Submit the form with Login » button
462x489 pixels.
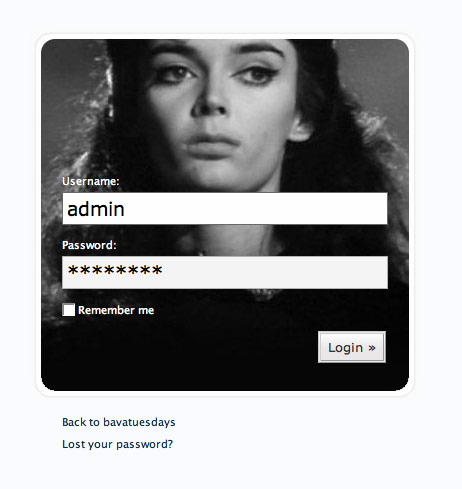[352, 347]
